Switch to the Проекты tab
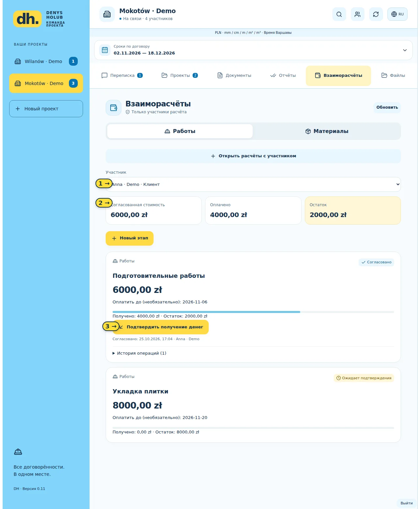The image size is (420, 509). 180,76
